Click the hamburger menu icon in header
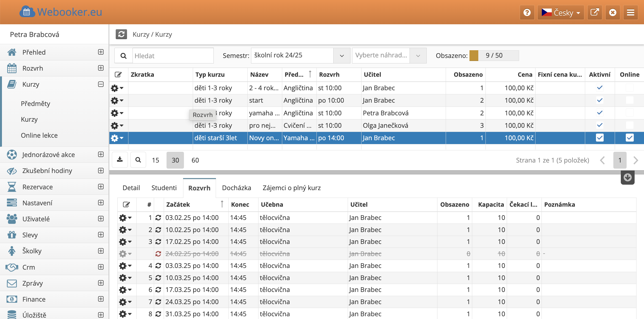Viewport: 644px width, 319px height. [630, 13]
